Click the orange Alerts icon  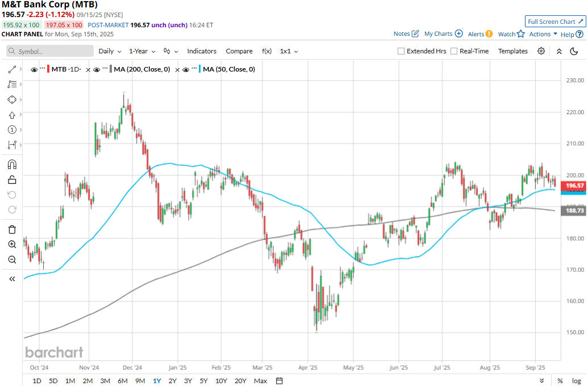489,33
